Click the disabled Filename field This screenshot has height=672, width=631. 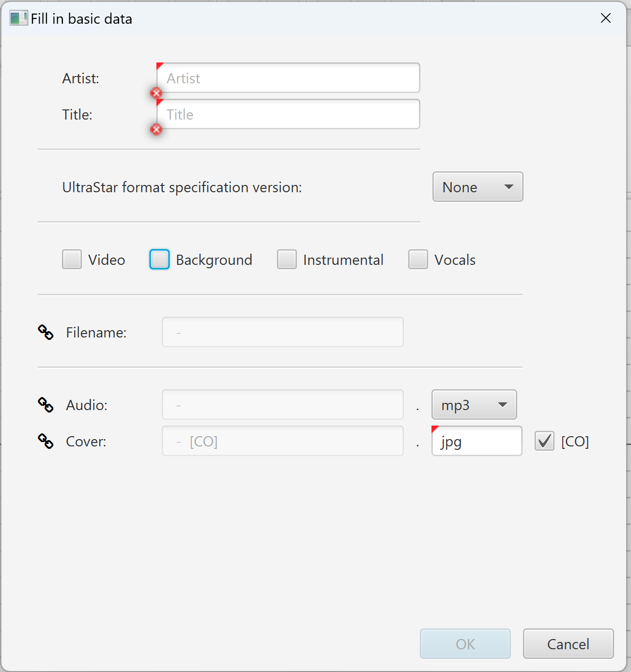coord(282,332)
